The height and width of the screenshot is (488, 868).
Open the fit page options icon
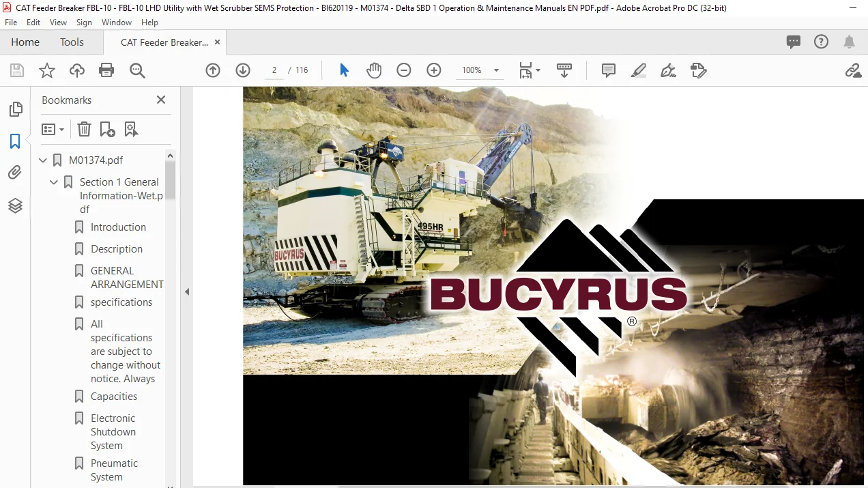click(x=530, y=70)
